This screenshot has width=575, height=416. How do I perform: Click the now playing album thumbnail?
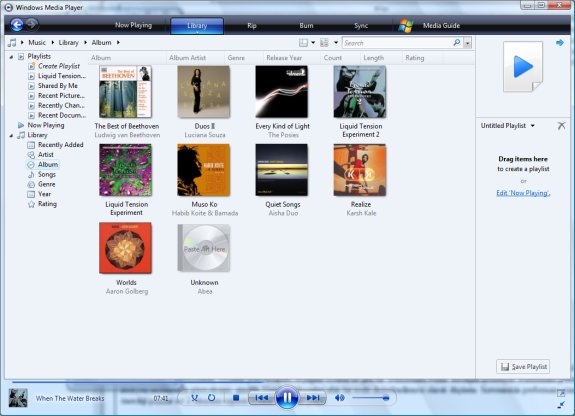point(18,398)
